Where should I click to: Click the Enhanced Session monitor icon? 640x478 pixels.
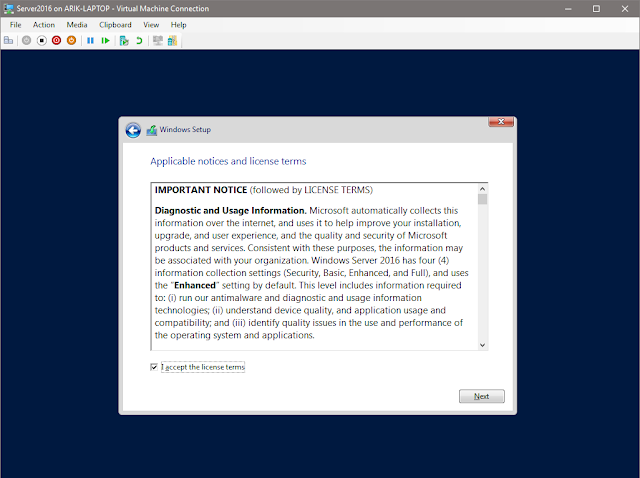click(x=158, y=40)
